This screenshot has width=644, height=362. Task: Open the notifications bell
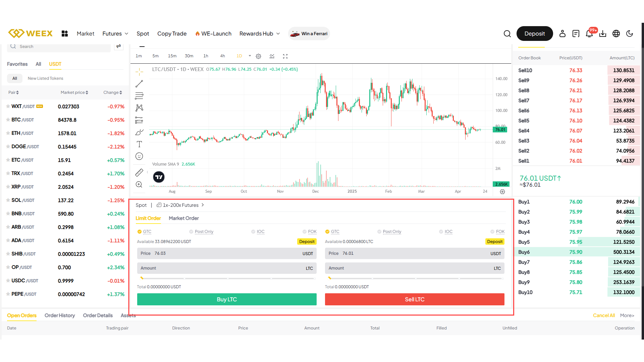click(589, 34)
